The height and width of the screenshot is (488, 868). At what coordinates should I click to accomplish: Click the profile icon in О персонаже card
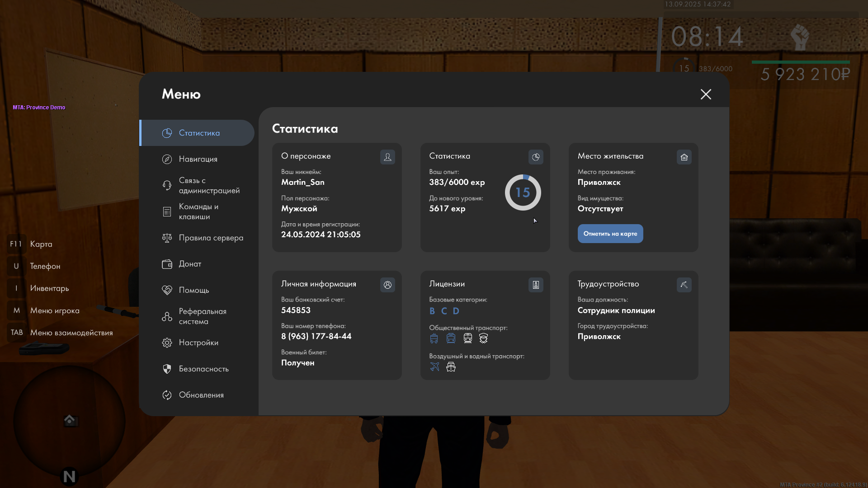[387, 157]
